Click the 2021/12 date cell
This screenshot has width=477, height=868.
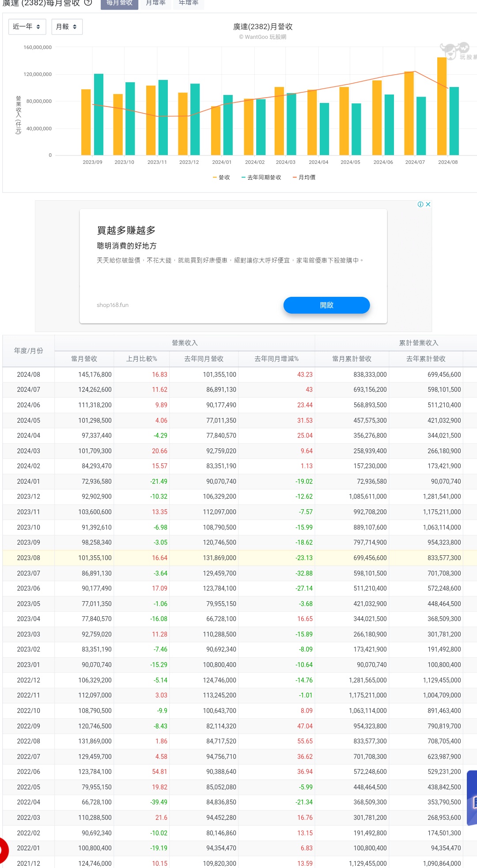(x=29, y=864)
